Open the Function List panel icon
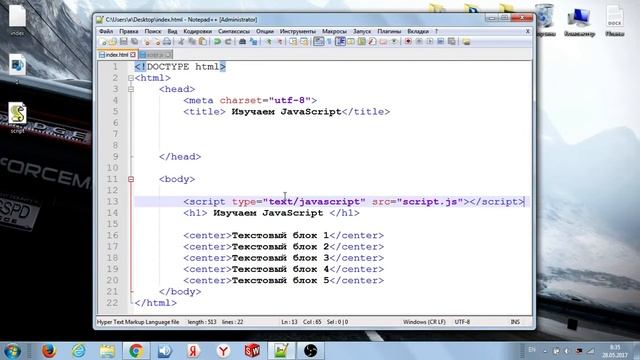Screen dimensions: 640x360 click(372, 42)
